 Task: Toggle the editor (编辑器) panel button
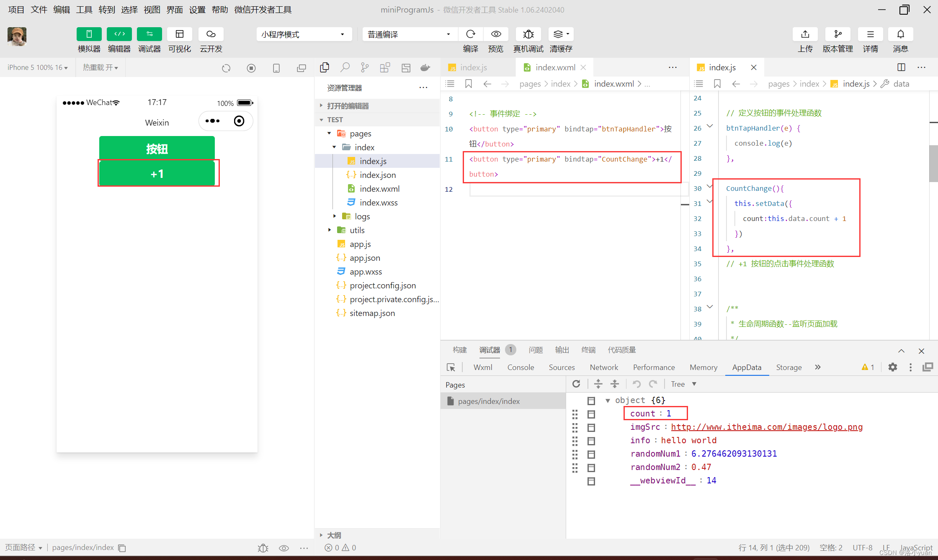(x=119, y=34)
